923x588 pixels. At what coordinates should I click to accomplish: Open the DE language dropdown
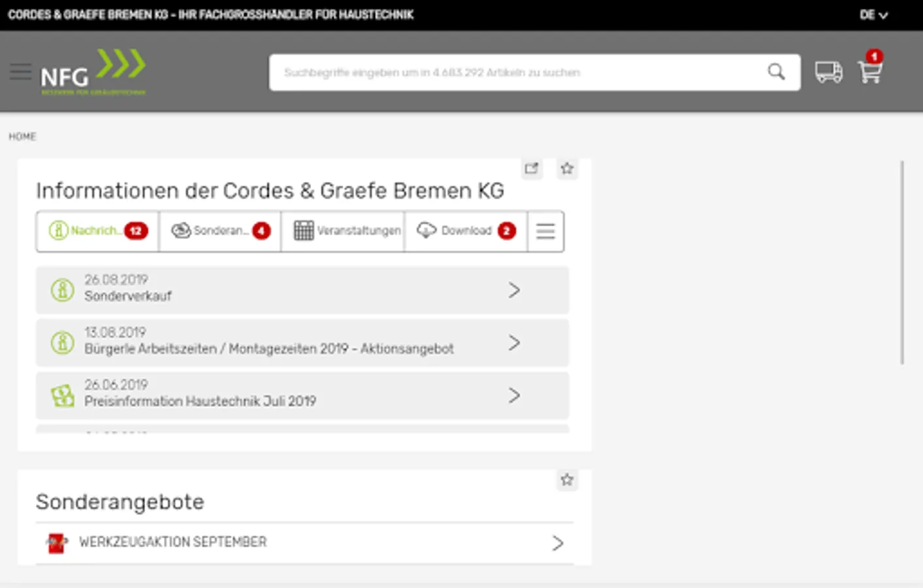click(x=873, y=15)
